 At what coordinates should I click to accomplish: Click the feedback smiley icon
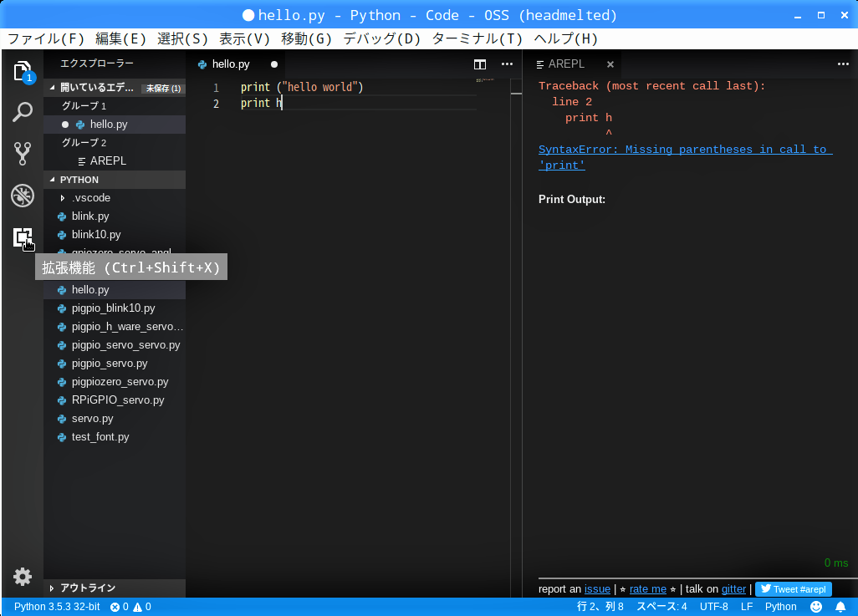(816, 607)
